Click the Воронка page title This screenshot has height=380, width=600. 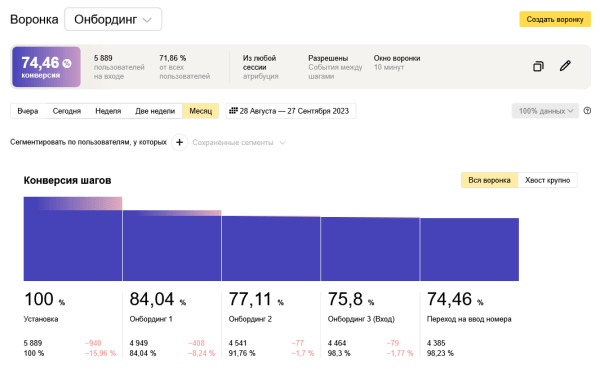34,19
